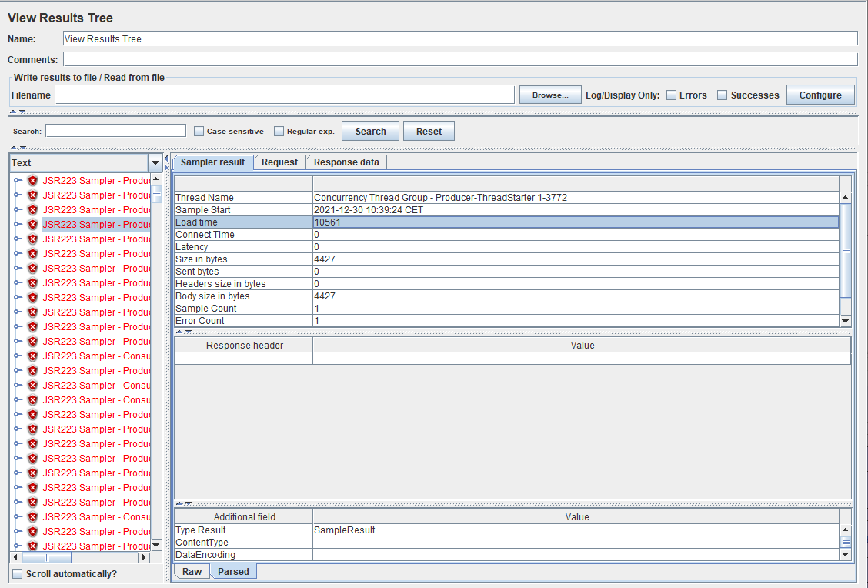Select the Sample Start timestamp 2021-12-30 10:39:24 CET

click(x=368, y=210)
